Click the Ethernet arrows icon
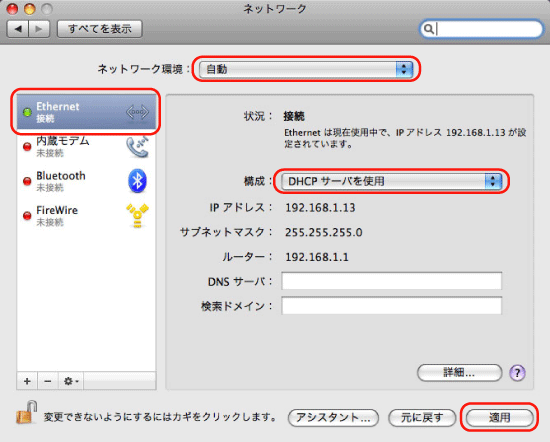The height and width of the screenshot is (442, 550). click(x=137, y=112)
